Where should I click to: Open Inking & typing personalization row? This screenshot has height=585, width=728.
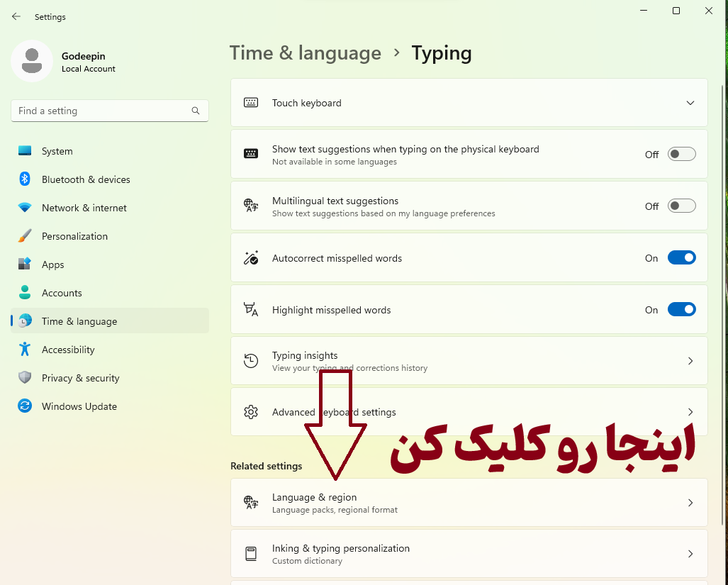(469, 553)
